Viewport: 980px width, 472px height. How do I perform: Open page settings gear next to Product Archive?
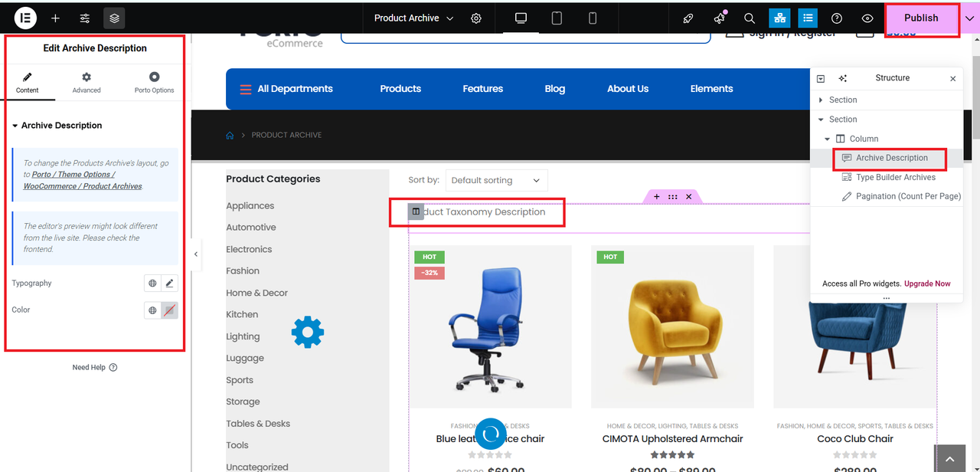(476, 18)
